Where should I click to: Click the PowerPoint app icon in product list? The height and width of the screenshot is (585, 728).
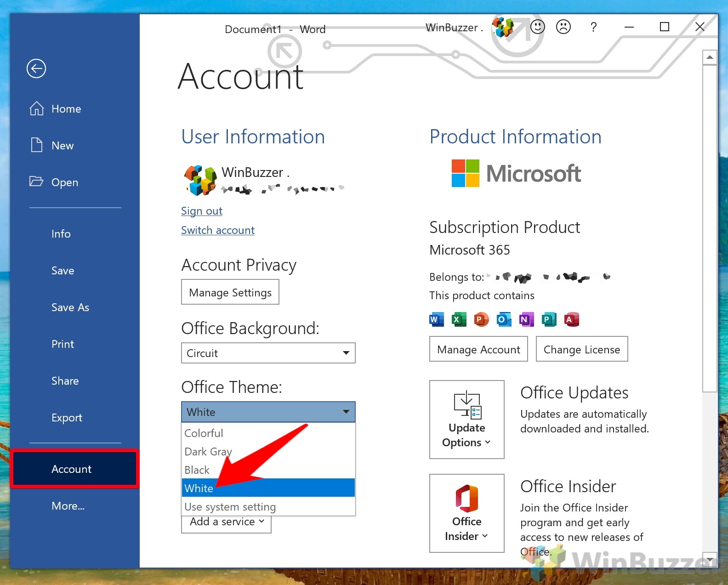481,319
